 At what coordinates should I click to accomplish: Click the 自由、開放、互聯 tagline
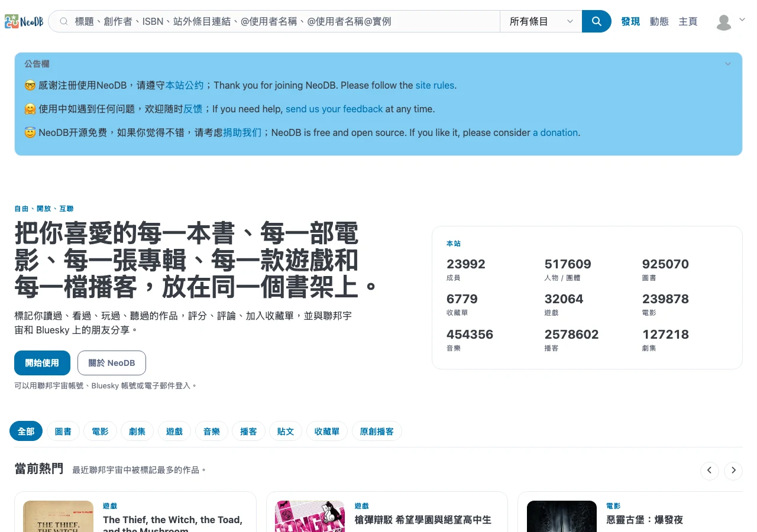[44, 209]
